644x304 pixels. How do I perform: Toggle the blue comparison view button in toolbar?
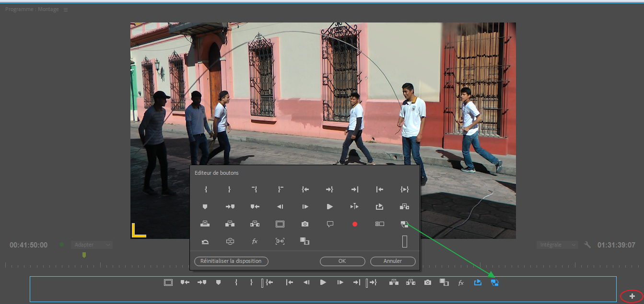495,282
